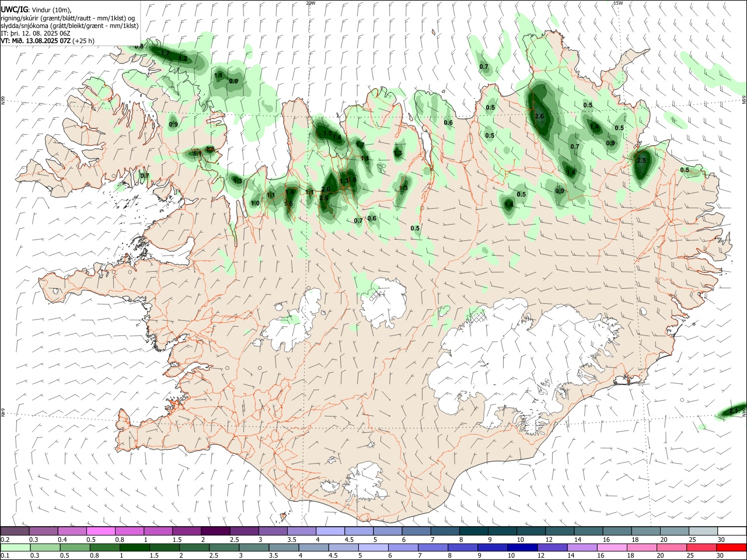The width and height of the screenshot is (747, 560).
Task: Click the 'slydda/snjókoma (grátt/bleikt/grænt' header line
Action: (70, 26)
